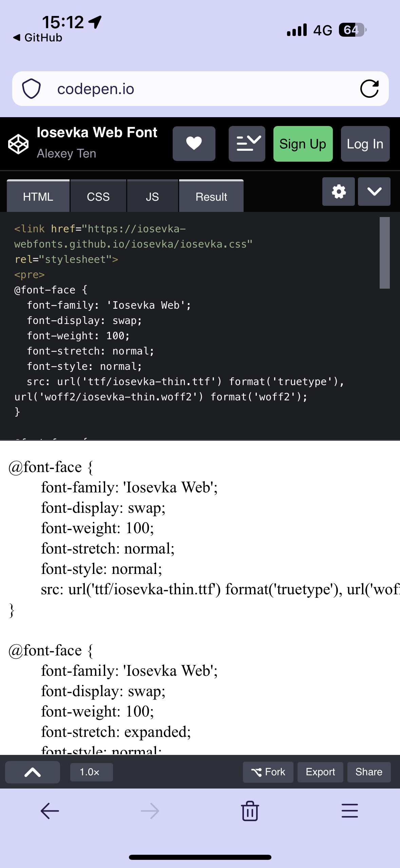The width and height of the screenshot is (400, 868).
Task: Click the Sign Up button
Action: click(x=303, y=143)
